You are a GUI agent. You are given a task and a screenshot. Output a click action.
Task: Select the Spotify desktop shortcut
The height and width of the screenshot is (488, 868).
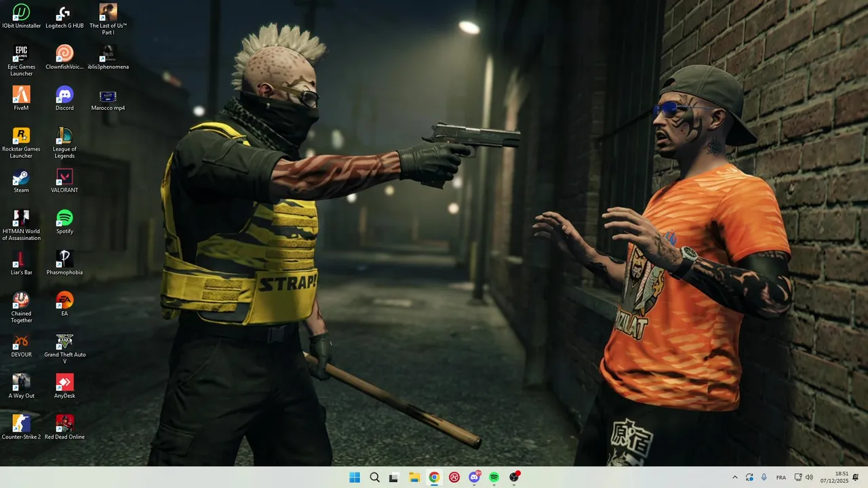[x=64, y=222]
